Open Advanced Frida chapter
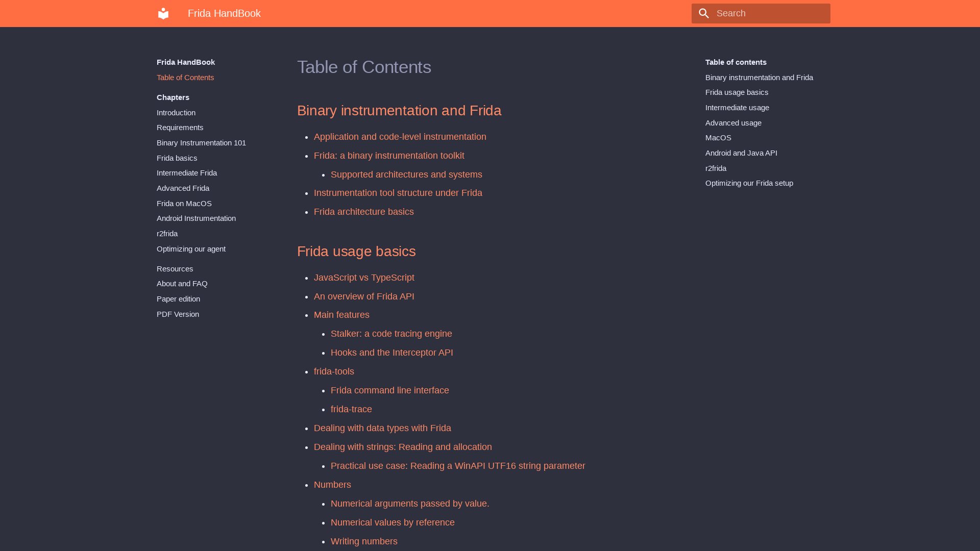Viewport: 980px width, 551px height. tap(183, 188)
